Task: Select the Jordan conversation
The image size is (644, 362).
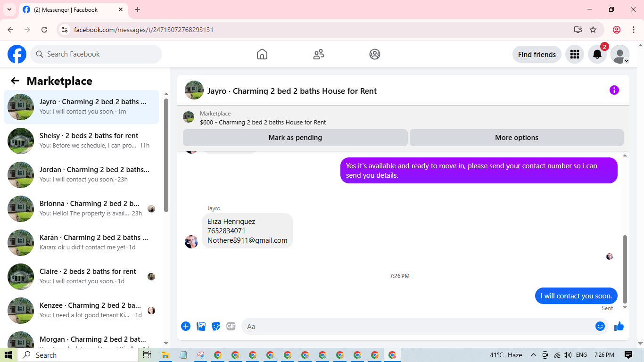Action: (81, 175)
